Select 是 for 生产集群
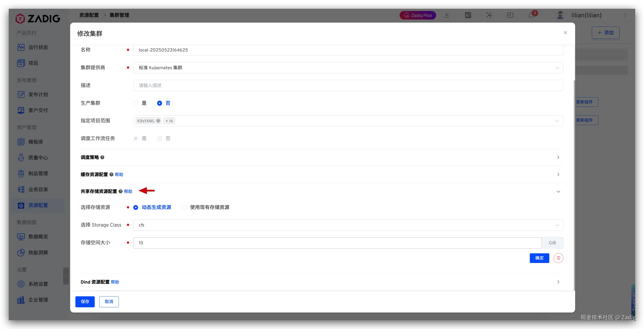 136,103
